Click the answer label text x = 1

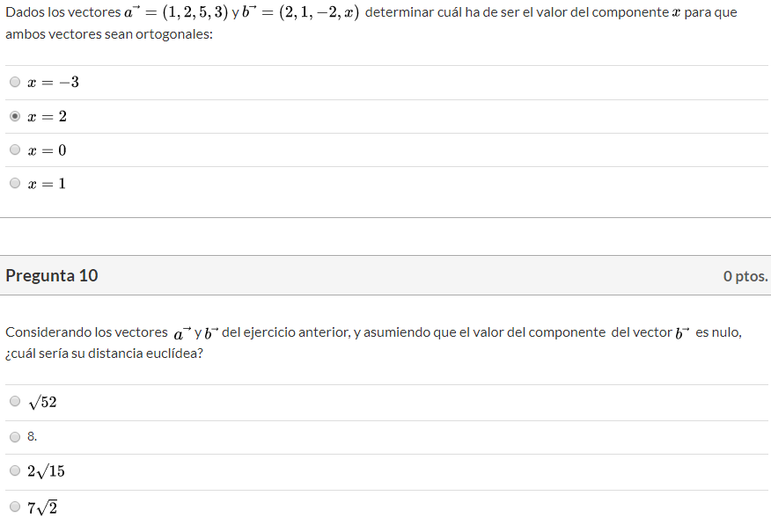48,183
